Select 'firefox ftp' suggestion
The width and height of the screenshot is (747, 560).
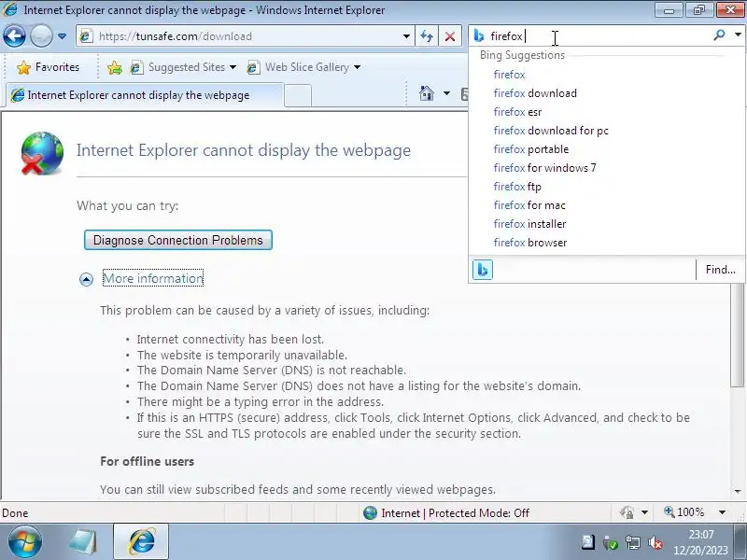pyautogui.click(x=517, y=187)
